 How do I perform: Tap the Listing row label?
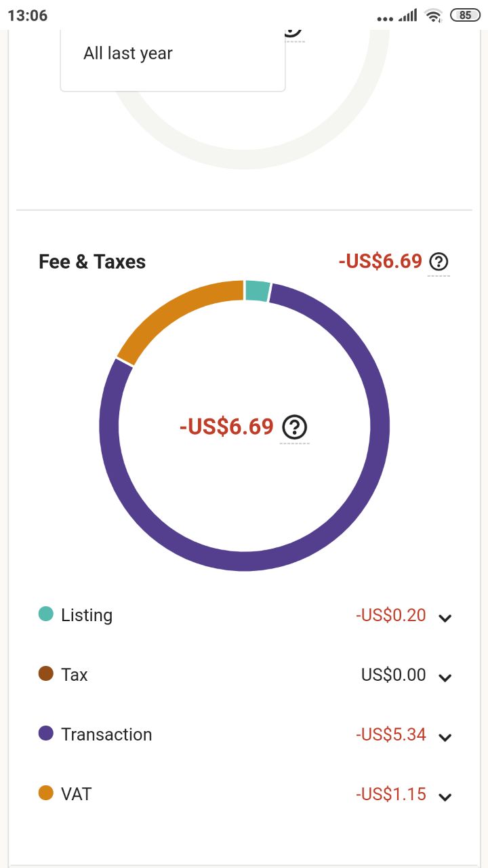tap(87, 615)
